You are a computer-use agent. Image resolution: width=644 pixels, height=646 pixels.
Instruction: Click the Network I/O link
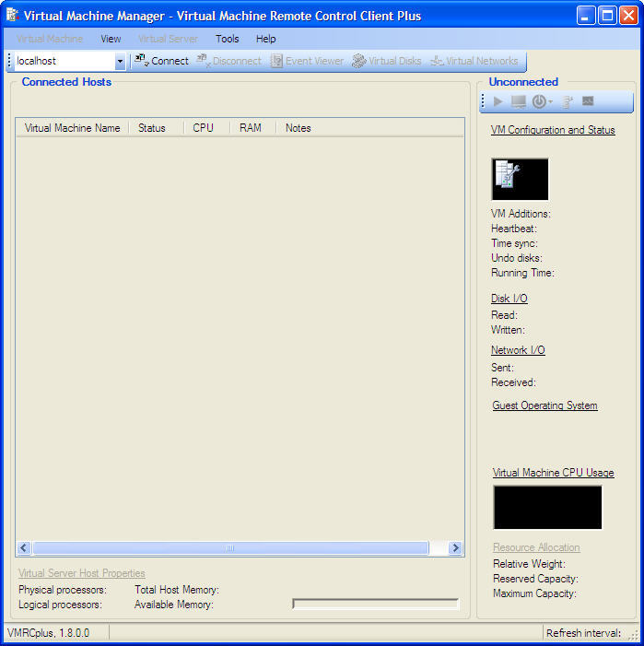point(518,350)
